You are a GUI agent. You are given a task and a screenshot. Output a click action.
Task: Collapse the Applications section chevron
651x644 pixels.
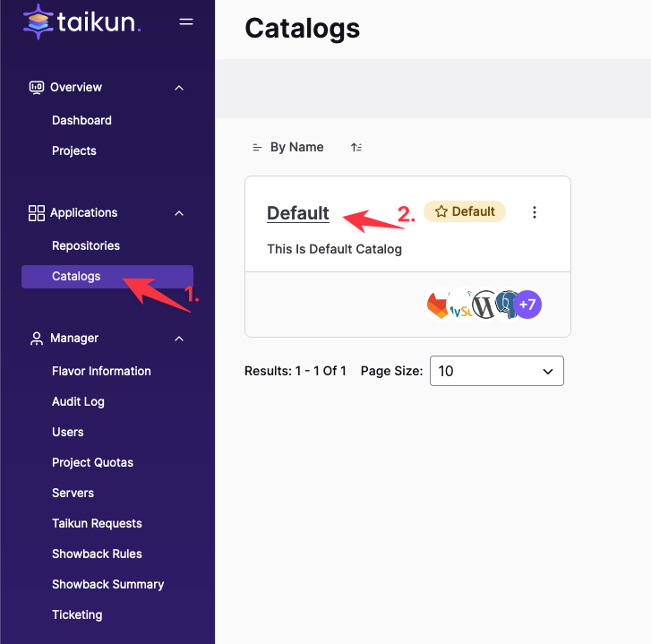tap(179, 213)
